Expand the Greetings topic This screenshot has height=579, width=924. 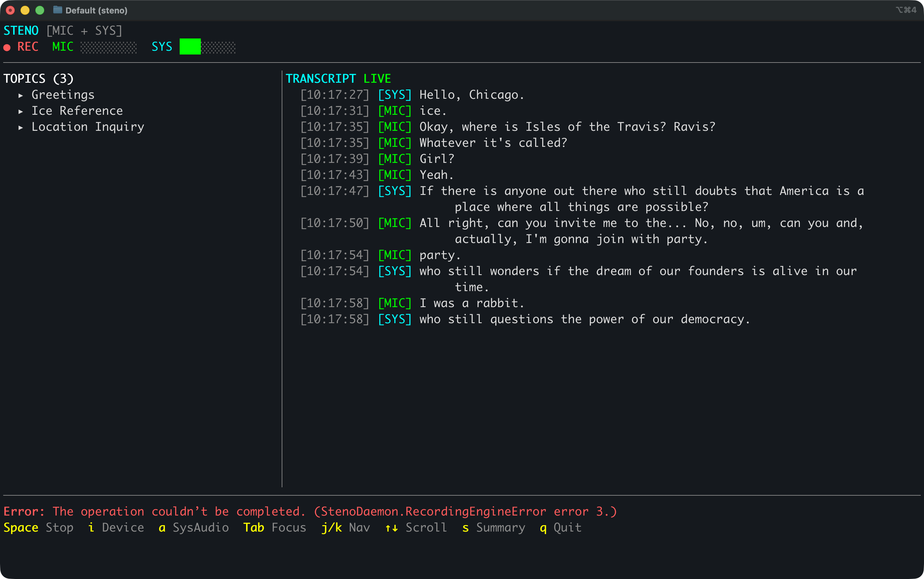tap(63, 95)
